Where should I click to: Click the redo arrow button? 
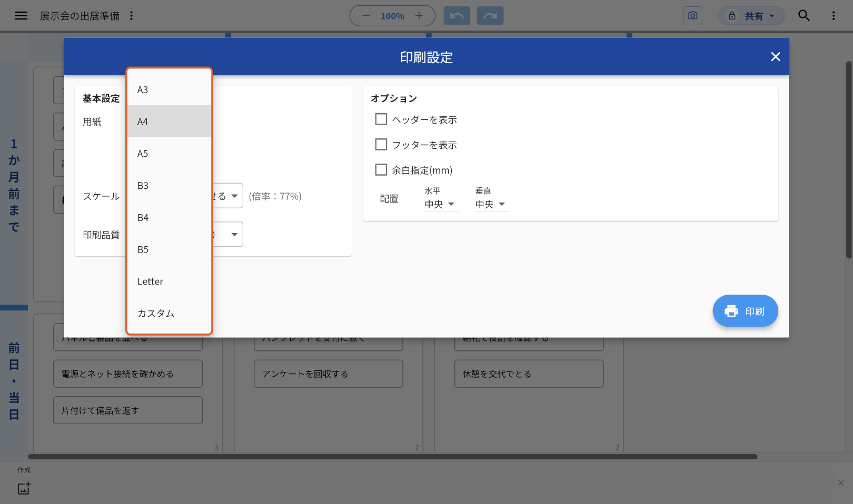[x=490, y=16]
